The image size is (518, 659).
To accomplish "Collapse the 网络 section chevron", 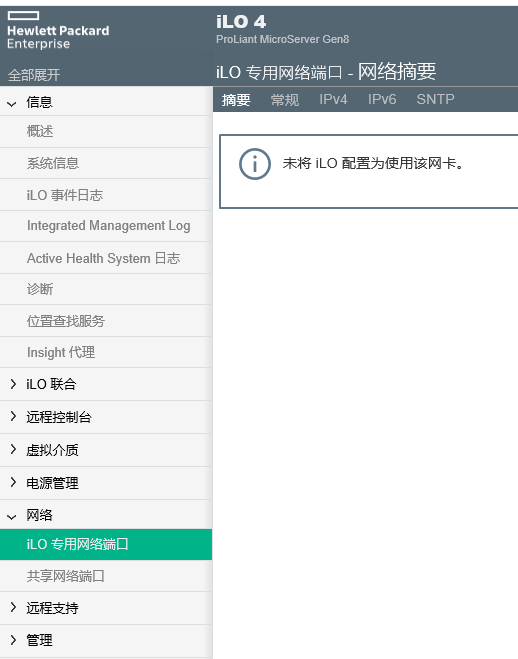I will click(12, 517).
